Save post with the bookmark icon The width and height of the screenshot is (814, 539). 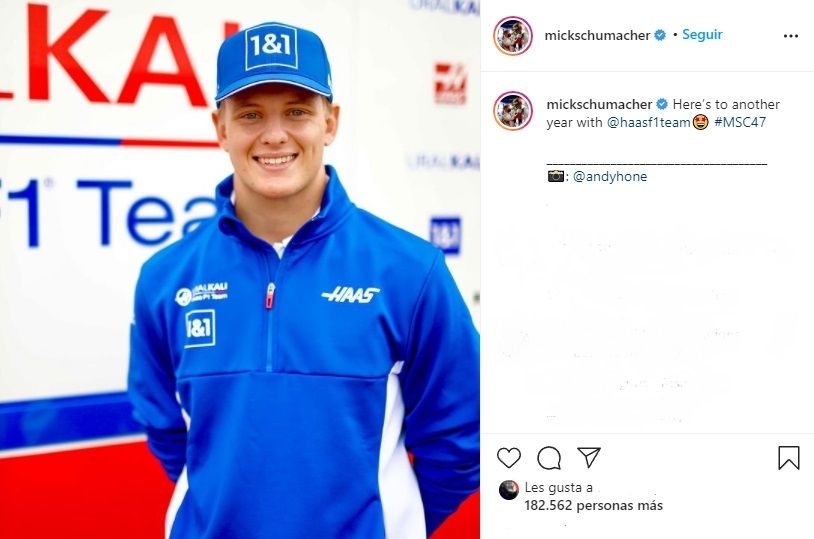[x=789, y=458]
